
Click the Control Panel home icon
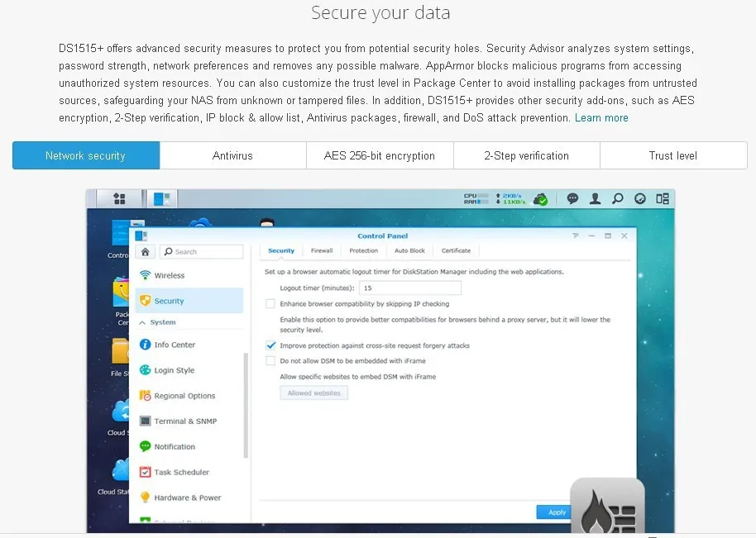point(145,251)
